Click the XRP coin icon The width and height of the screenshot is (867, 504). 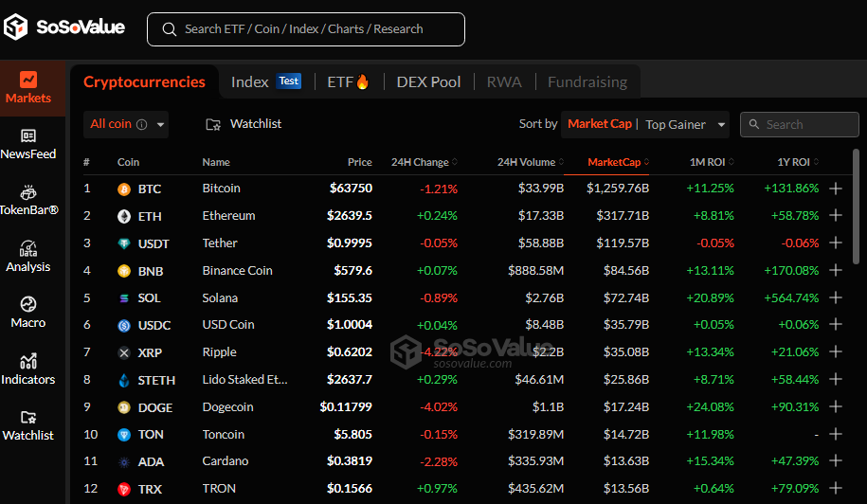pos(124,352)
